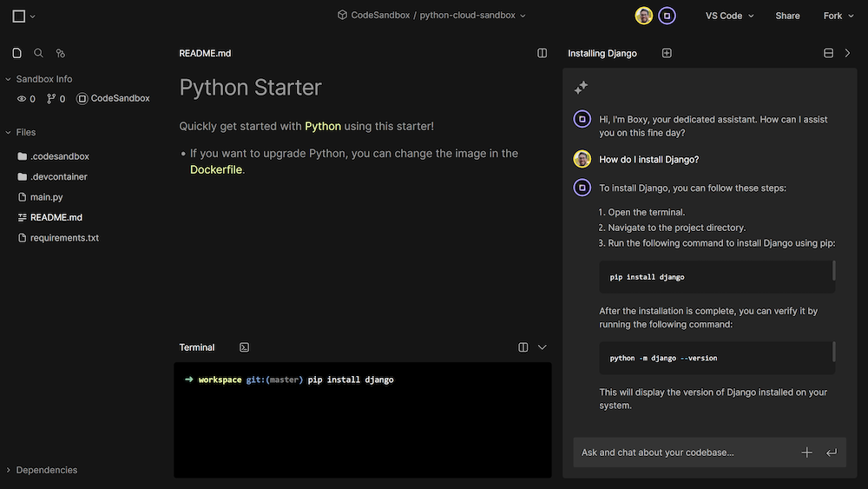
Task: Click the search icon in the sidebar
Action: (38, 53)
